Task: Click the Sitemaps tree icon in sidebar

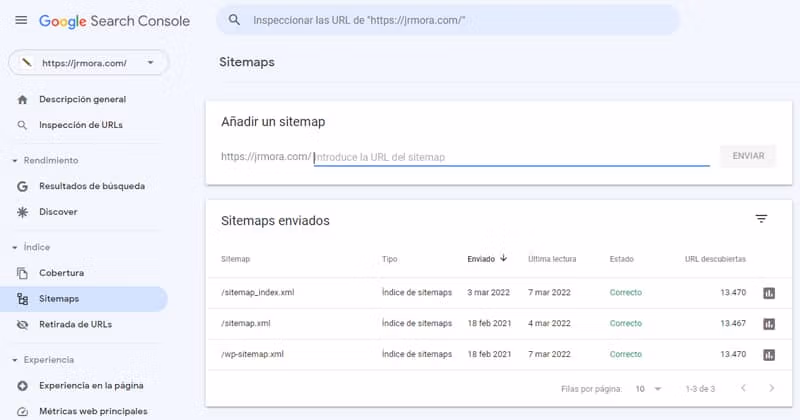Action: point(22,299)
